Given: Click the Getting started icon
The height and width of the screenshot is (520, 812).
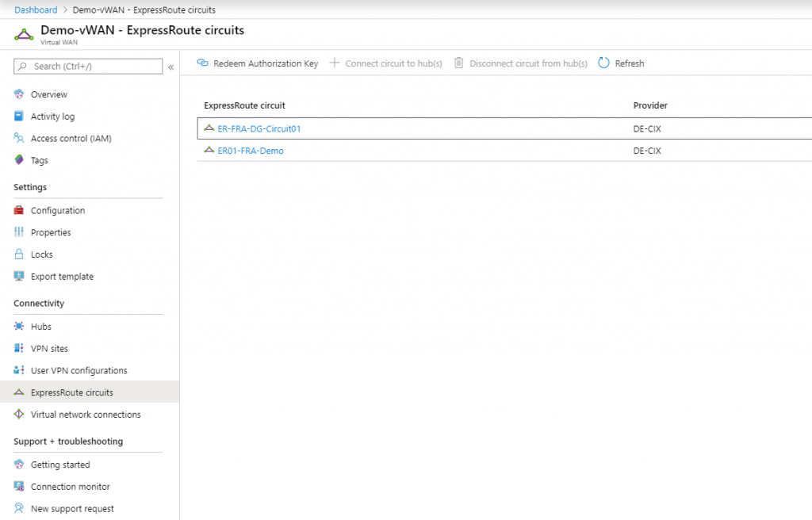Looking at the screenshot, I should tap(19, 464).
